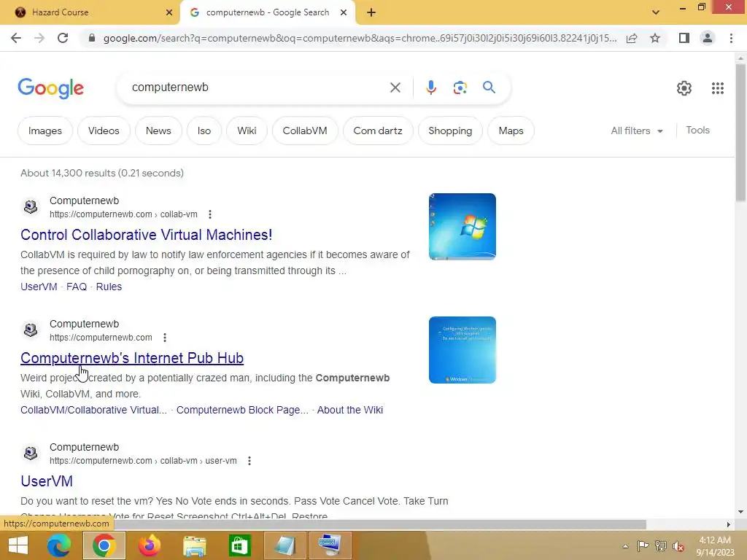747x560 pixels.
Task: Open Microsoft Store from taskbar
Action: click(239, 545)
